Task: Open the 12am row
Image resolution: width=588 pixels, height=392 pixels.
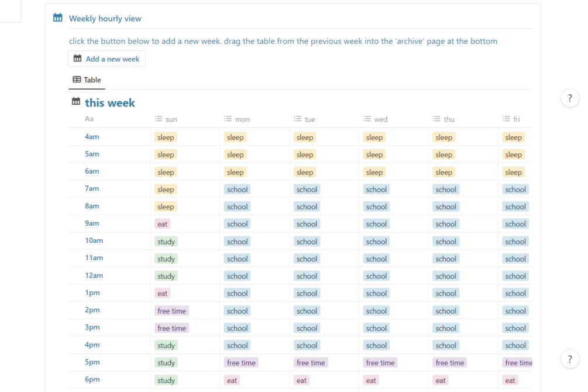Action: pyautogui.click(x=94, y=276)
